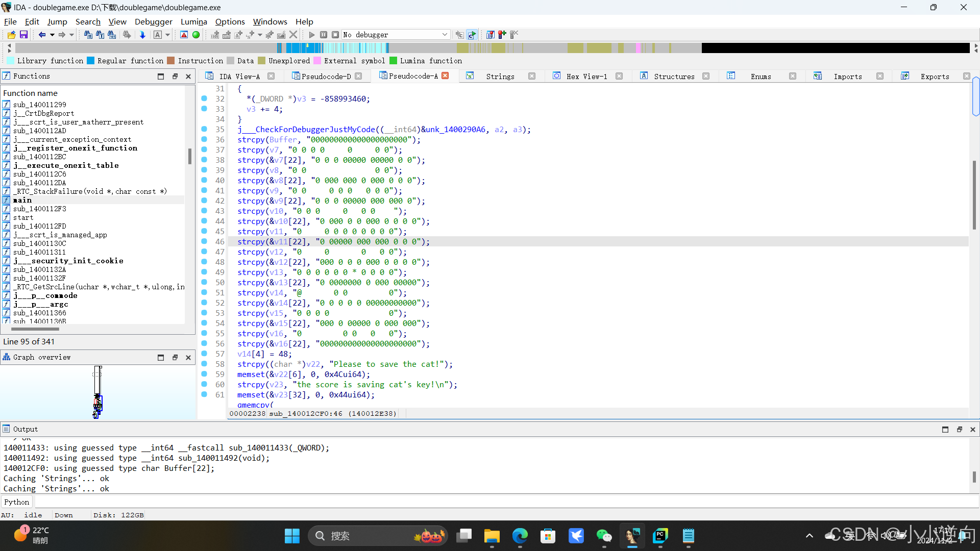
Task: Click the Open file folder icon
Action: tap(11, 35)
